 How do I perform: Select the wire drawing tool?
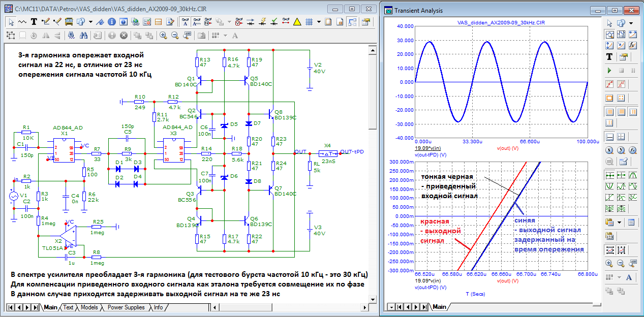point(45,22)
